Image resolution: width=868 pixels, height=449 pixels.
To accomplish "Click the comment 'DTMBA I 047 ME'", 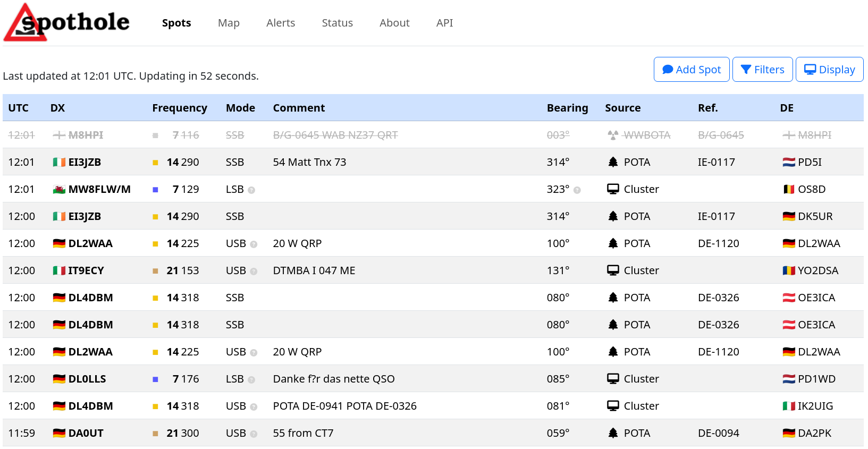I will (314, 270).
